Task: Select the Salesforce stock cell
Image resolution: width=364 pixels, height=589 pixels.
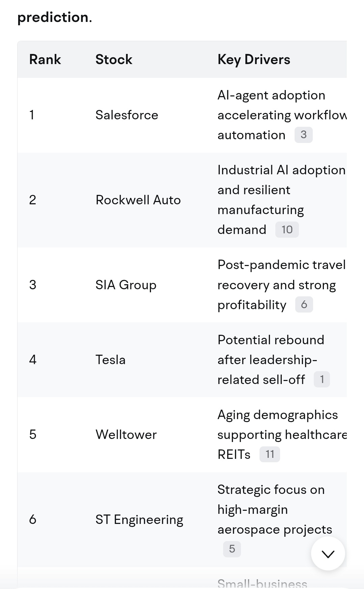Action: coord(127,115)
